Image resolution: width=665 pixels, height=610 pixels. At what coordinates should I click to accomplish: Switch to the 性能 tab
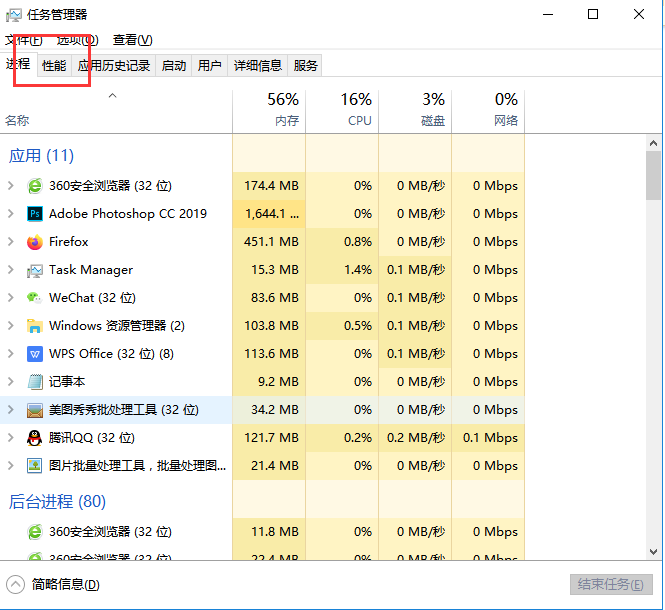point(54,66)
